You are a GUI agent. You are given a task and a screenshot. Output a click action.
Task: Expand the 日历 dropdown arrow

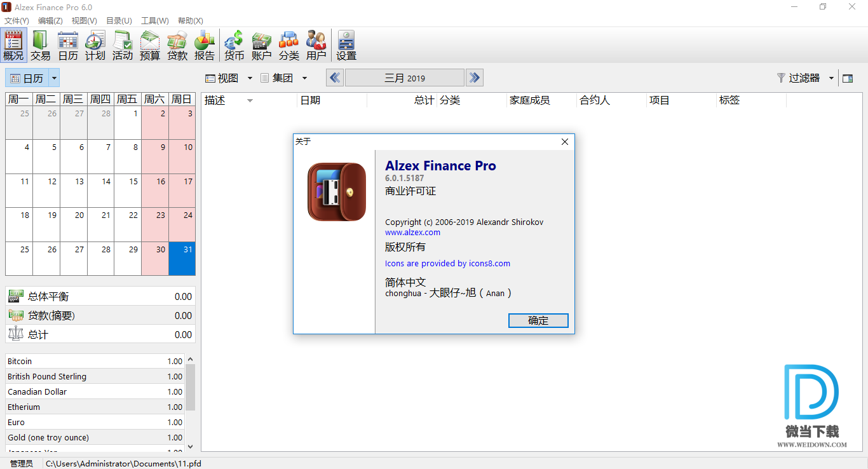(x=54, y=78)
